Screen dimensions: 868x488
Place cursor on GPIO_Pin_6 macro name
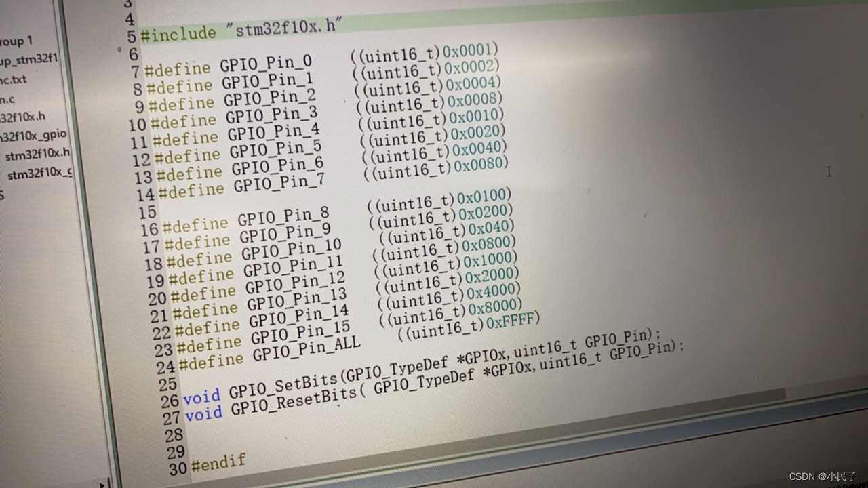click(277, 167)
